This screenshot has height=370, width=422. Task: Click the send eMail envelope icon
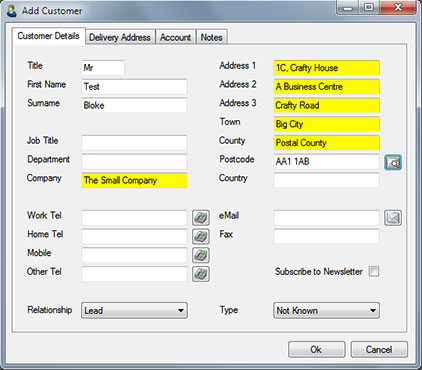click(x=393, y=218)
